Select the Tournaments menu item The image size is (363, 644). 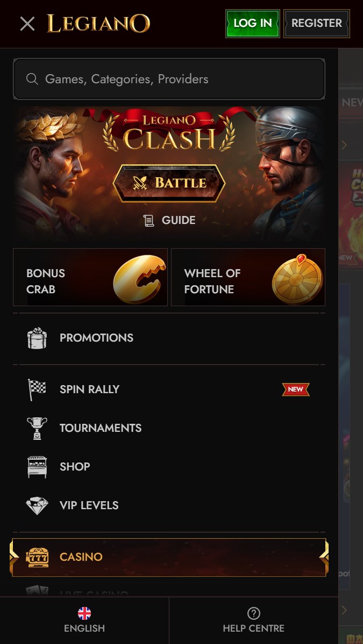coord(169,428)
